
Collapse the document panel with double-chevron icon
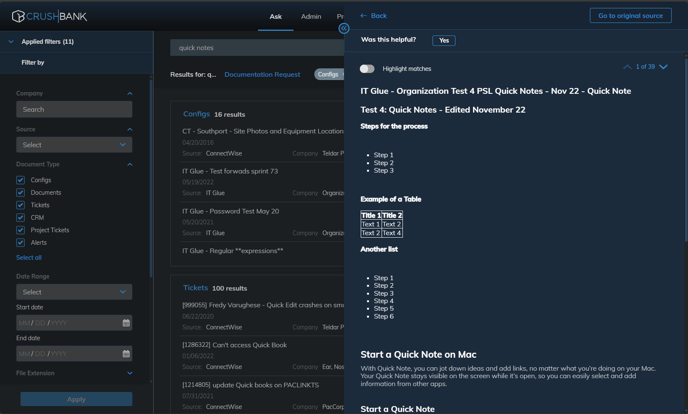coord(344,29)
